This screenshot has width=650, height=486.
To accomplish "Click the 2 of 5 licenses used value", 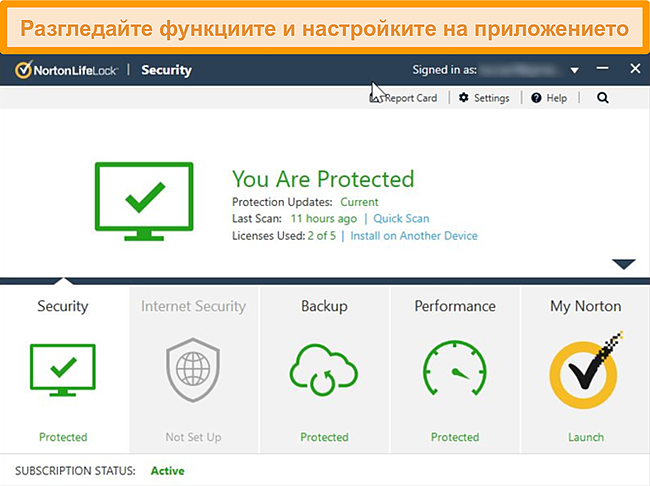I will click(x=322, y=236).
